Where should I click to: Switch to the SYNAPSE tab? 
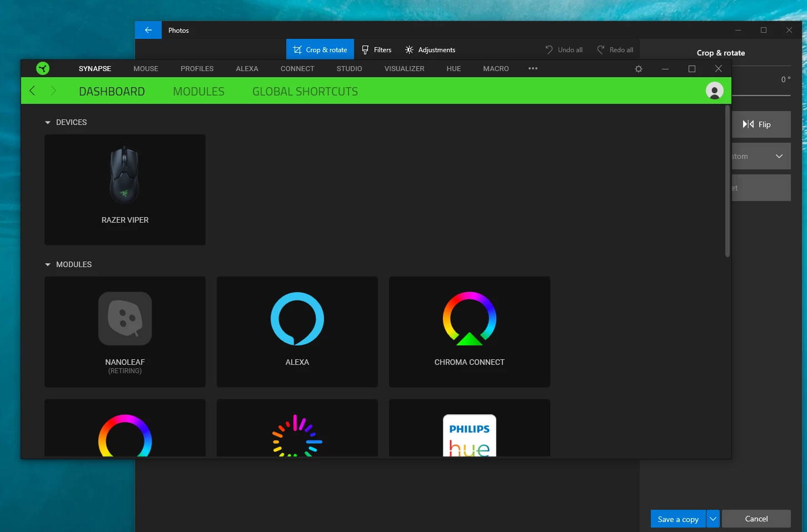click(x=95, y=68)
